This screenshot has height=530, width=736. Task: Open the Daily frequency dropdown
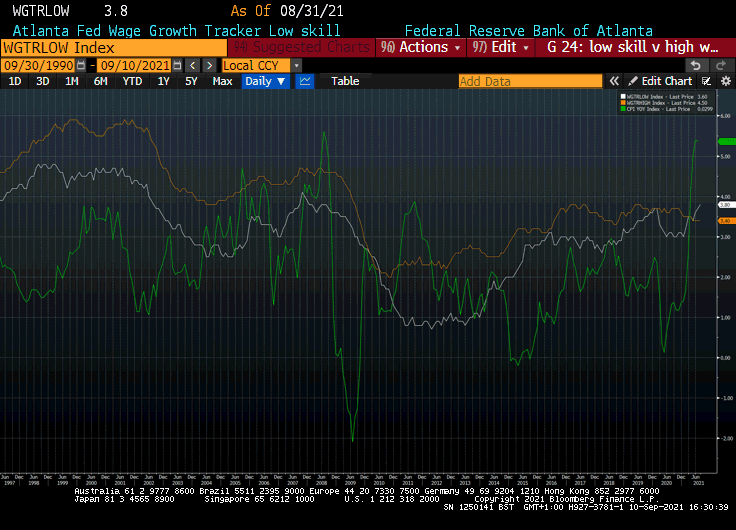[x=265, y=81]
